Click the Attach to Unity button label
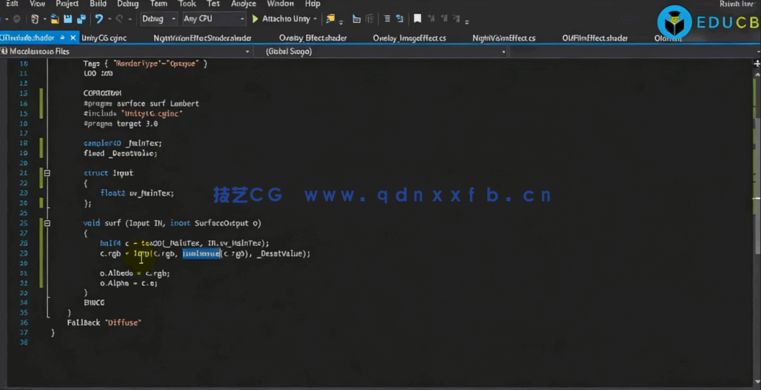 [285, 19]
